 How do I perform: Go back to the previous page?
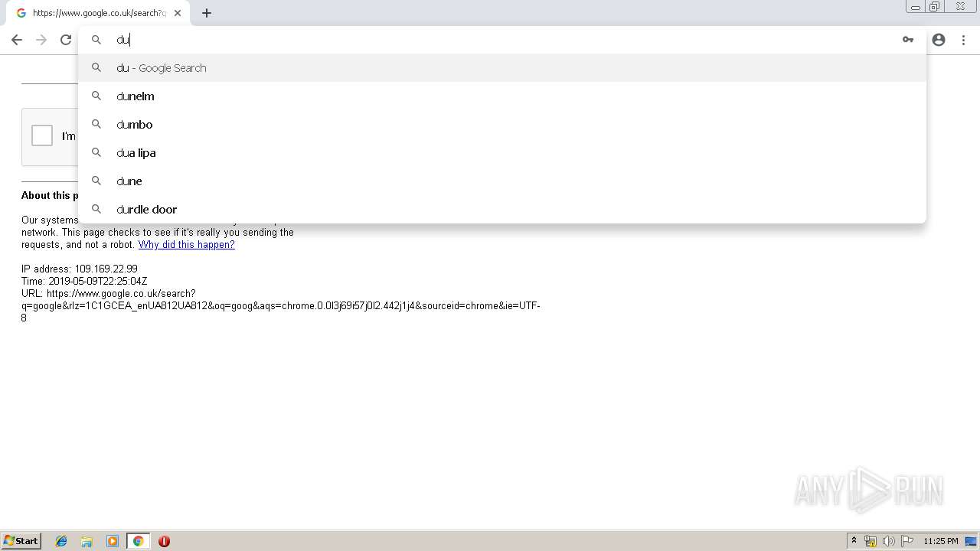click(17, 40)
